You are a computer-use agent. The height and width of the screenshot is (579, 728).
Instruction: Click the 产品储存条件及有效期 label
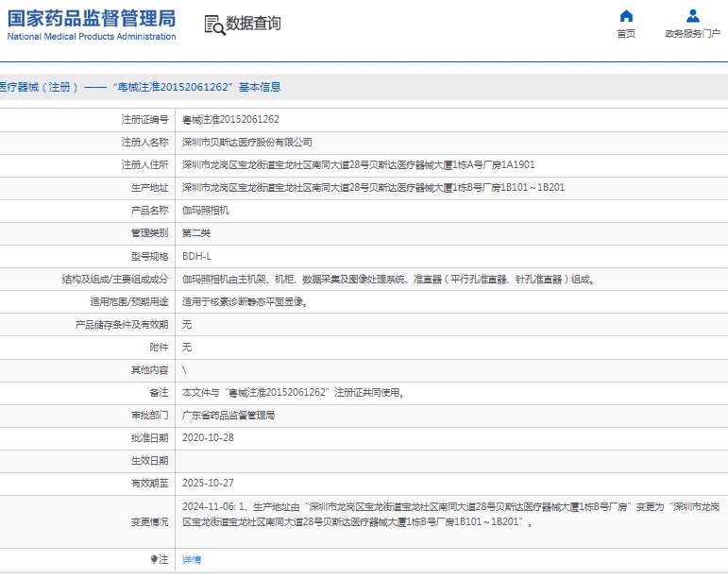pos(122,325)
